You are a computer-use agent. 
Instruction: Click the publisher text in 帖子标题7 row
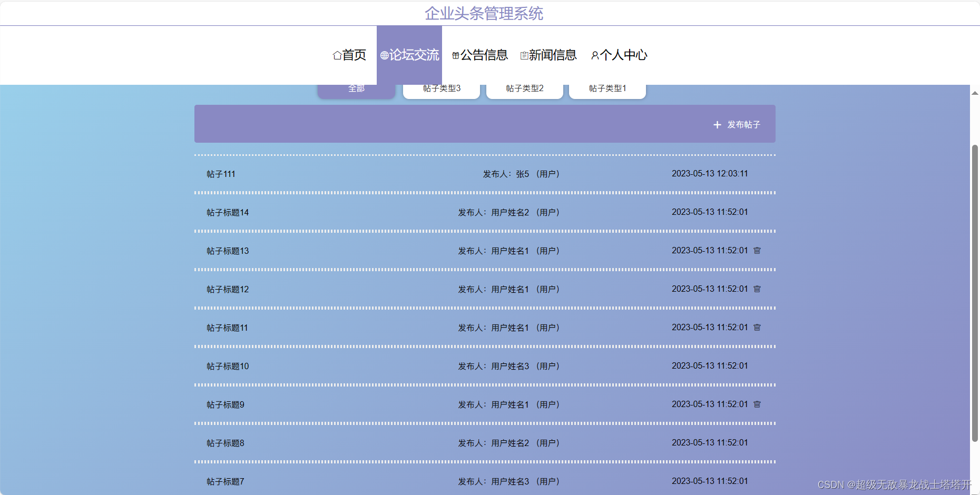tap(508, 482)
